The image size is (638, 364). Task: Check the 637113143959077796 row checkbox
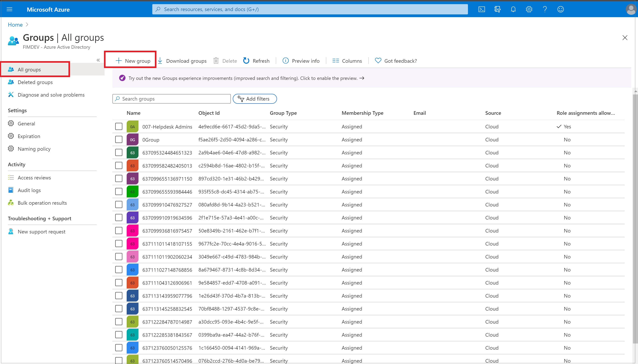point(119,296)
